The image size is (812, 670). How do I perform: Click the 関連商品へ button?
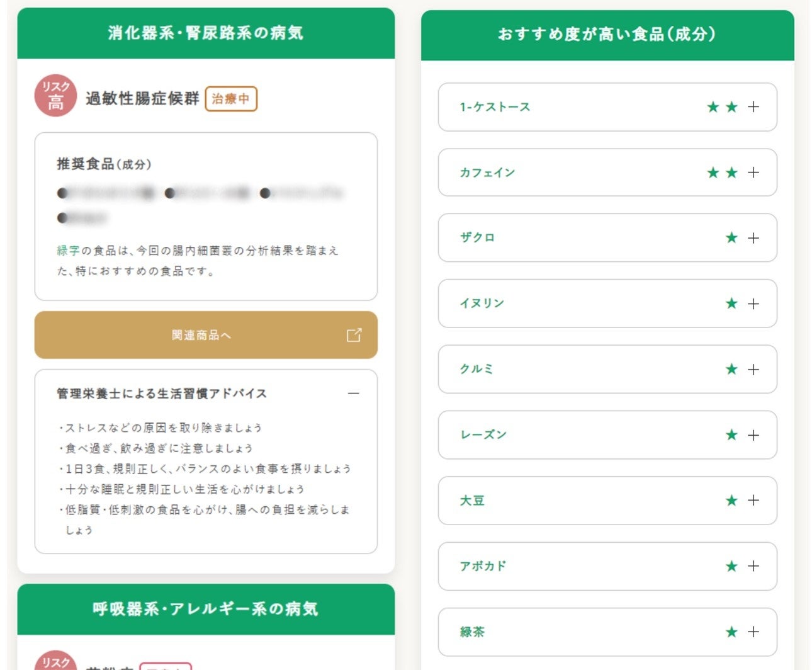tap(201, 335)
